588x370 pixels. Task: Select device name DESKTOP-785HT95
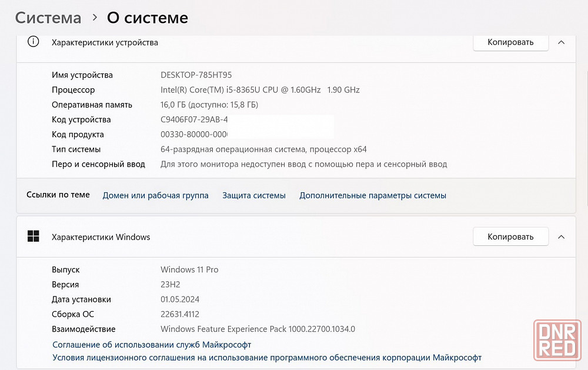click(196, 75)
